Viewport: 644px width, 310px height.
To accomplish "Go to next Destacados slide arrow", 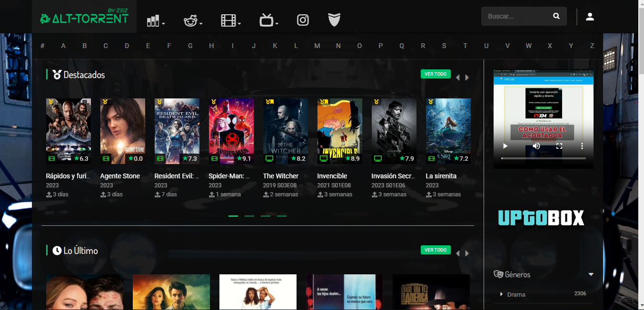I will [467, 77].
